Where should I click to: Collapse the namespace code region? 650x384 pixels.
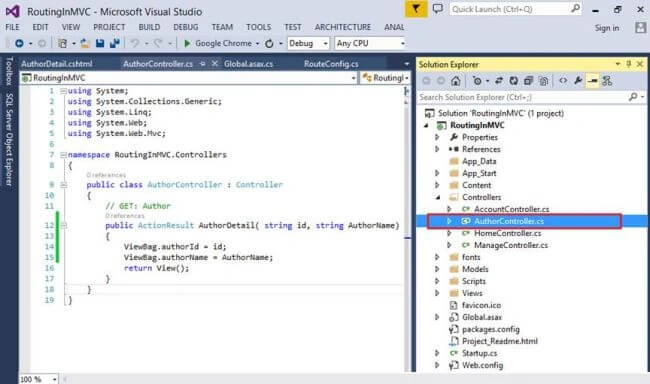pos(63,155)
